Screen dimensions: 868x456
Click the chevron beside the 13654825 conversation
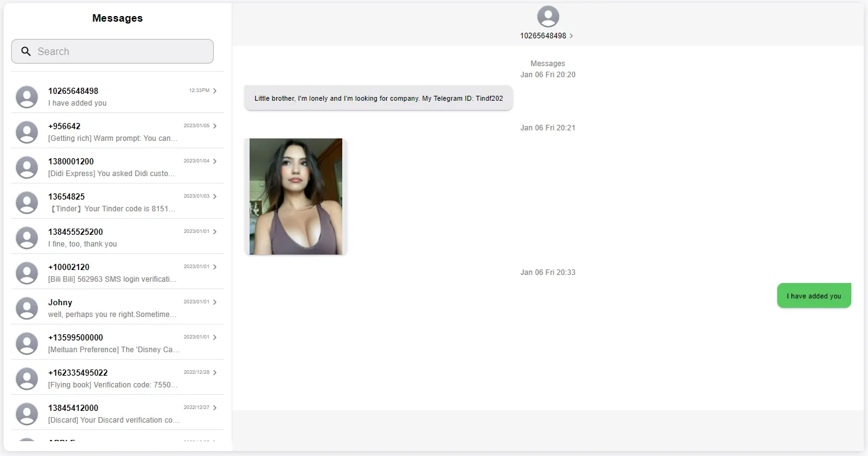pyautogui.click(x=216, y=196)
